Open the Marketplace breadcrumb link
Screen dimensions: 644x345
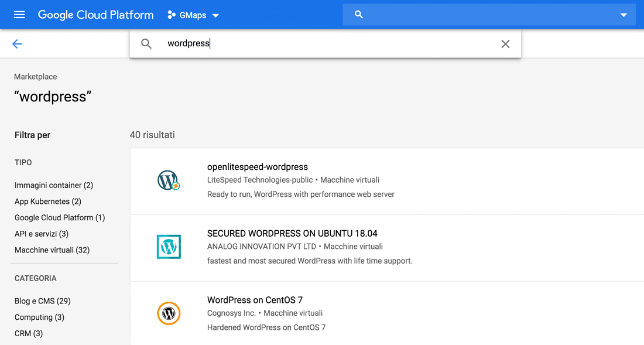(x=35, y=77)
